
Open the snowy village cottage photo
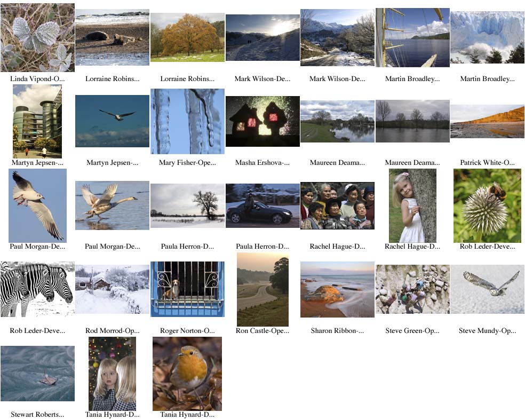pos(112,289)
